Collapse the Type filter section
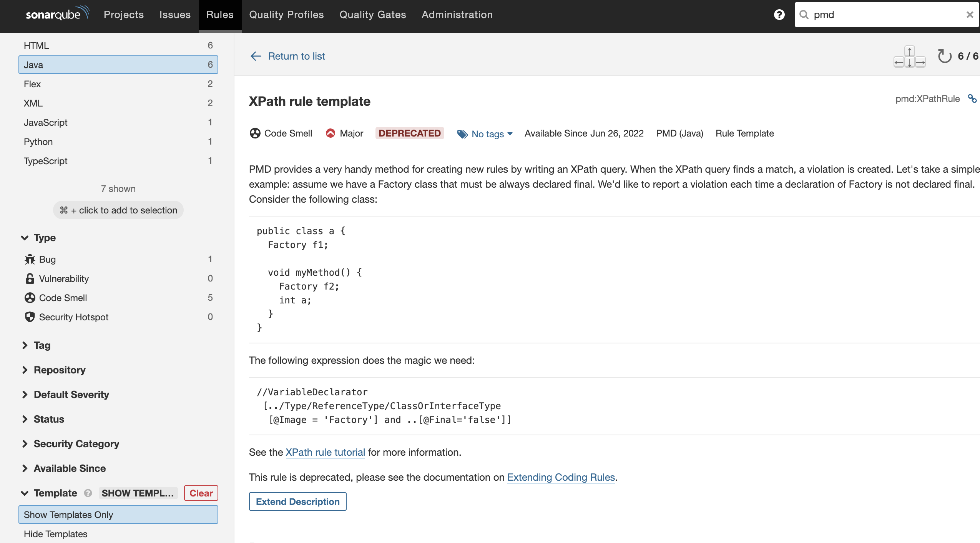Image resolution: width=980 pixels, height=543 pixels. coord(38,238)
